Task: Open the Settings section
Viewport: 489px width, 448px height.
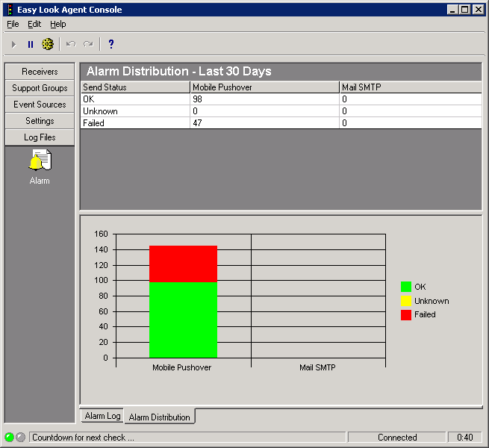Action: [x=40, y=121]
